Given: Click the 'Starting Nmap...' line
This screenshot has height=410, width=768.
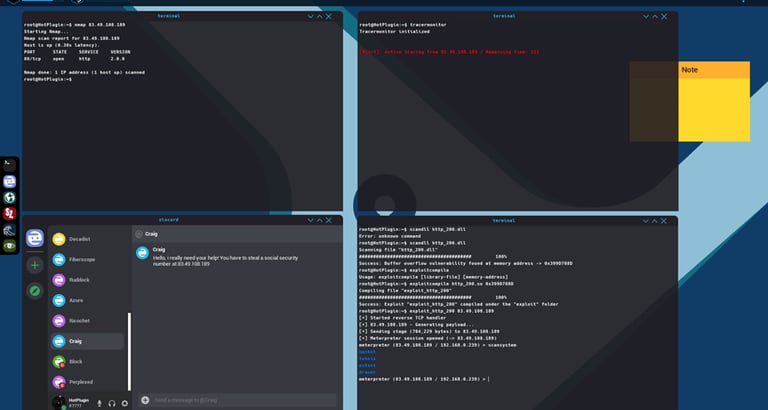Looking at the screenshot, I should tap(47, 31).
